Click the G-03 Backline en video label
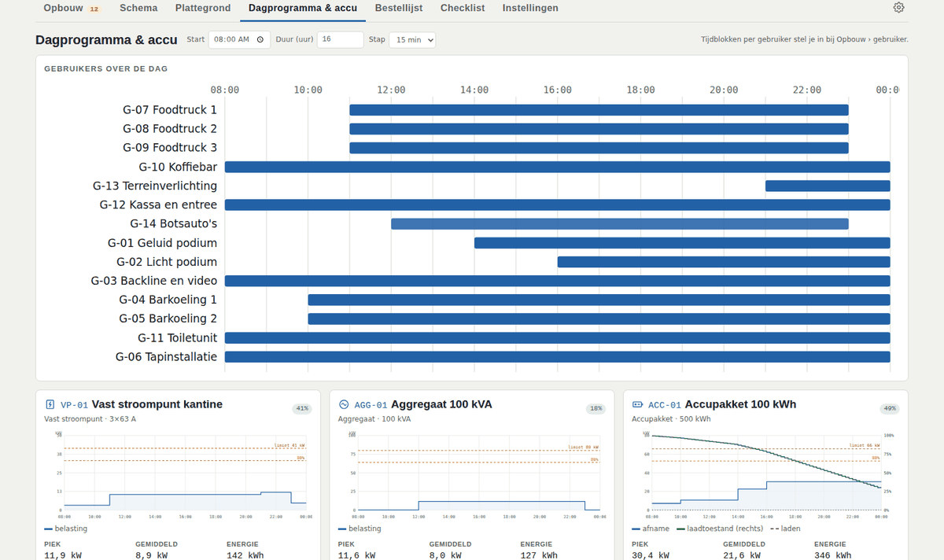Image resolution: width=944 pixels, height=560 pixels. (154, 281)
